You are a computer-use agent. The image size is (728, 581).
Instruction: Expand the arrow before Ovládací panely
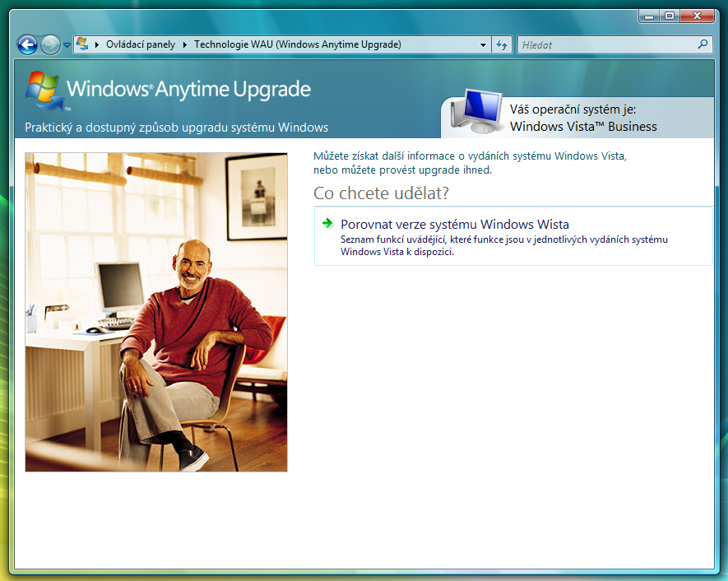click(97, 44)
